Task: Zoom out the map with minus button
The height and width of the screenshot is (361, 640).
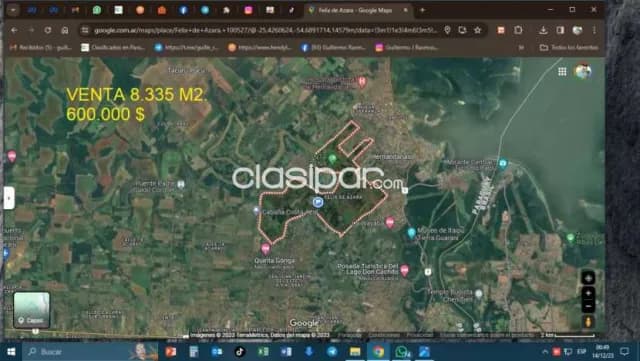Action: point(588,306)
